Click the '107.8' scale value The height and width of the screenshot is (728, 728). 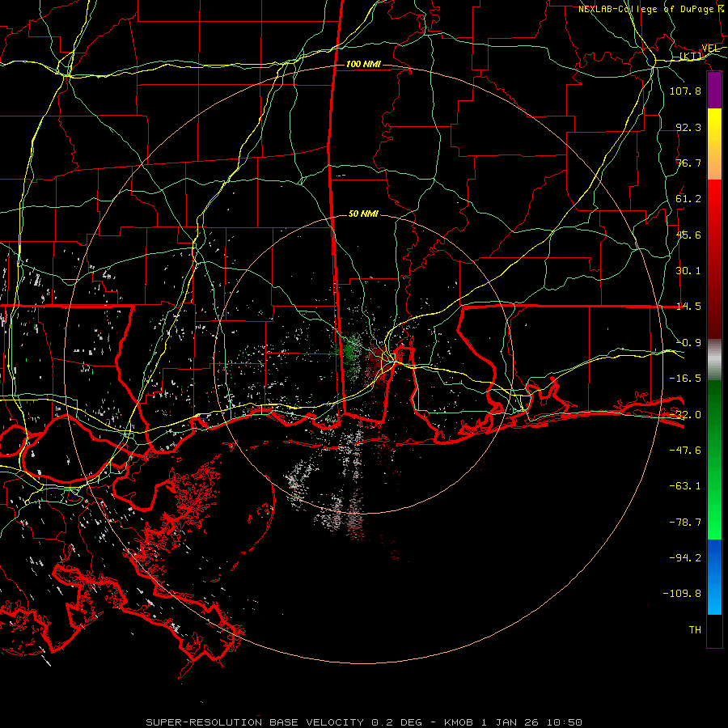[x=685, y=91]
